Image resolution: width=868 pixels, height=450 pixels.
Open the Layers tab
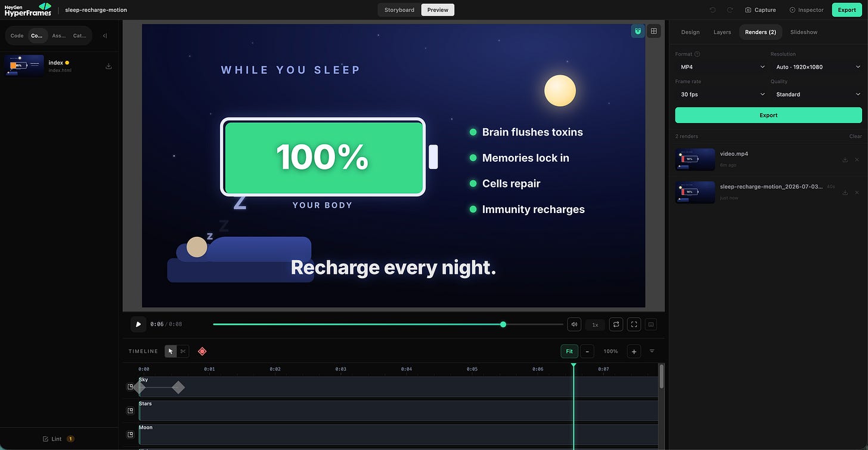(722, 32)
